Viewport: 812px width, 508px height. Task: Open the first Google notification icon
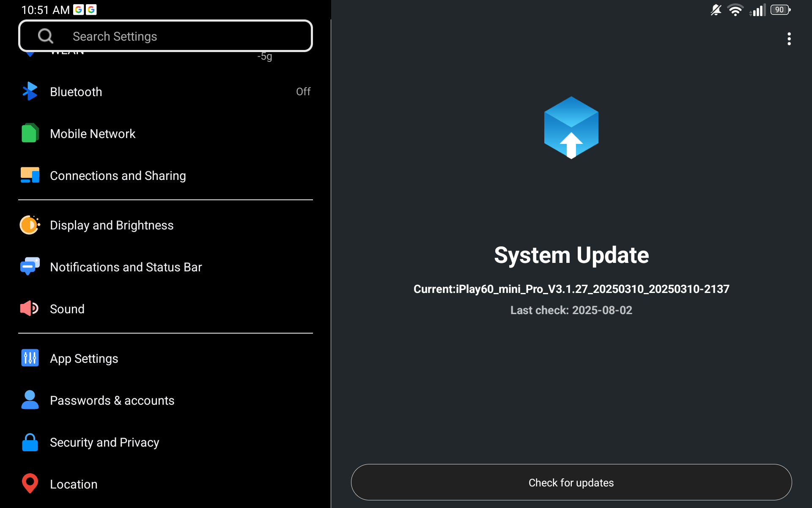(x=79, y=9)
